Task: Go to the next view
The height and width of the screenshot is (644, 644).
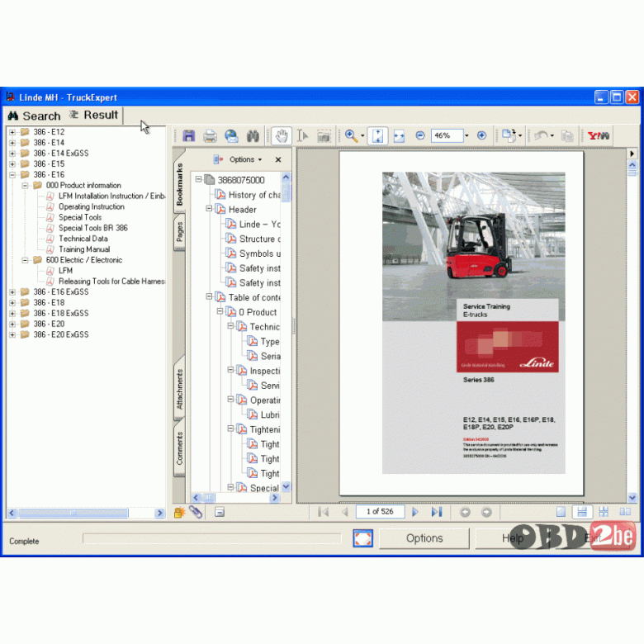Action: click(486, 512)
